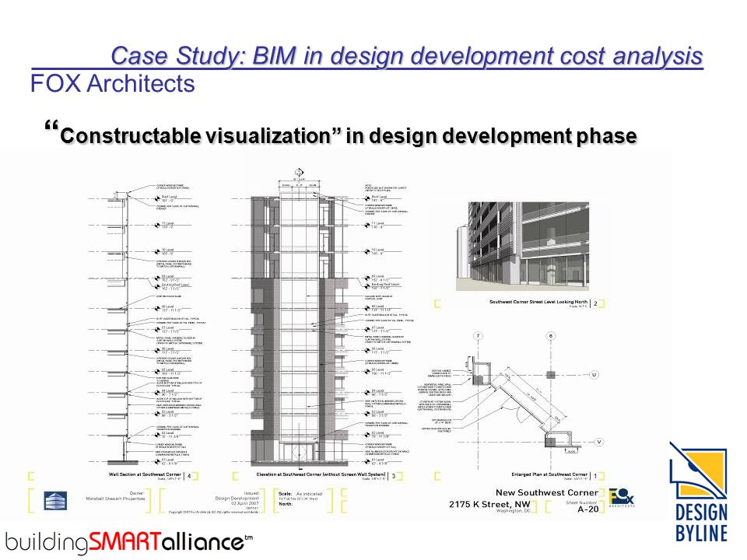Click sheet number A-20

click(x=588, y=509)
